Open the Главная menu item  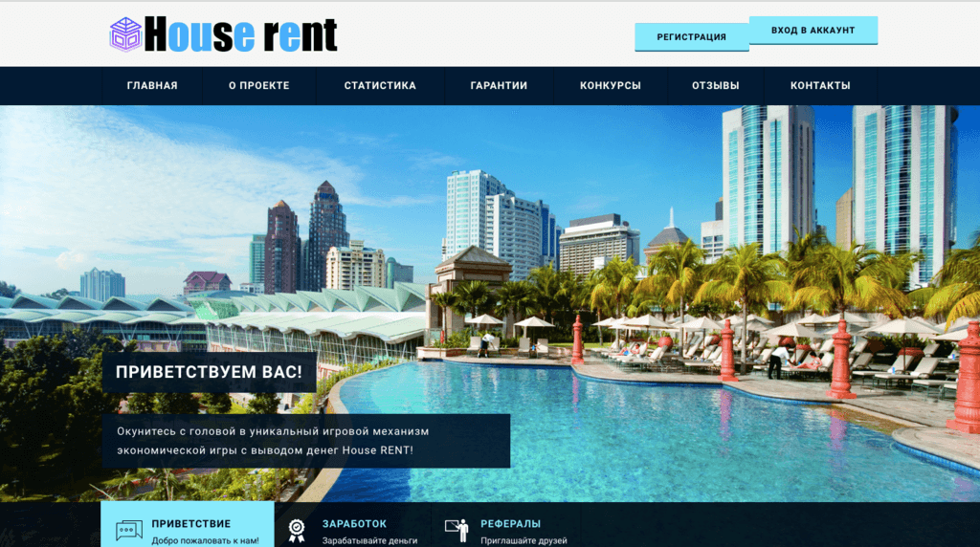click(x=152, y=85)
